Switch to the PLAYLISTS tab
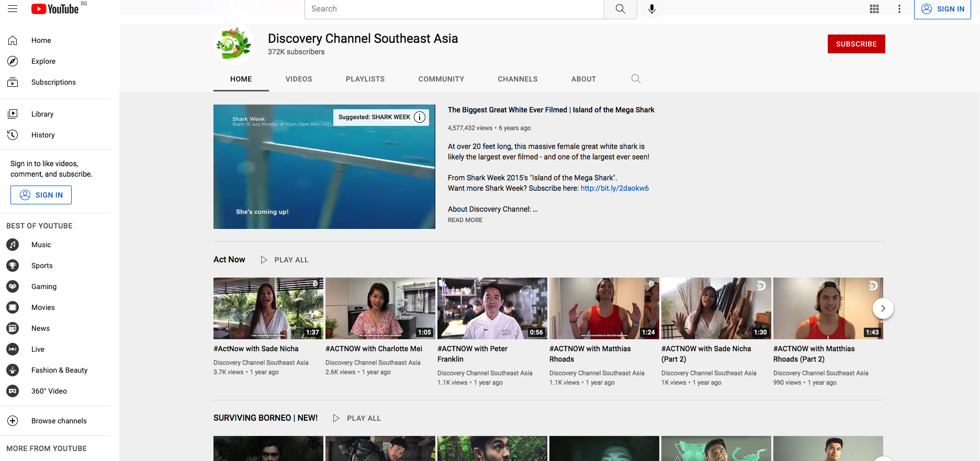This screenshot has width=980, height=461. [x=365, y=79]
